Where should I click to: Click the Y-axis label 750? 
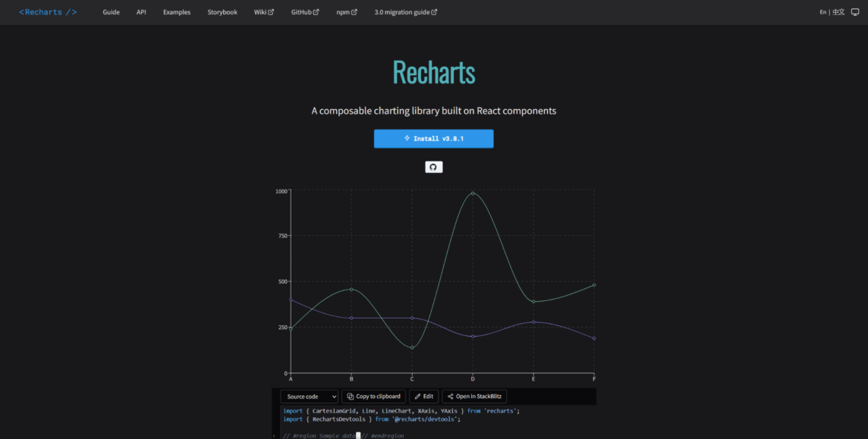click(x=283, y=236)
